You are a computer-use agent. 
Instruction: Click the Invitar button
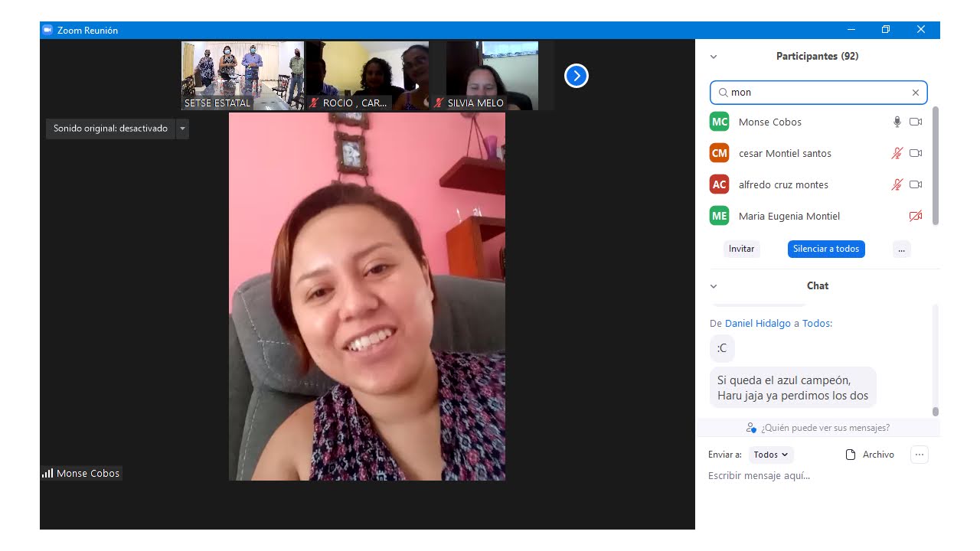tap(741, 249)
